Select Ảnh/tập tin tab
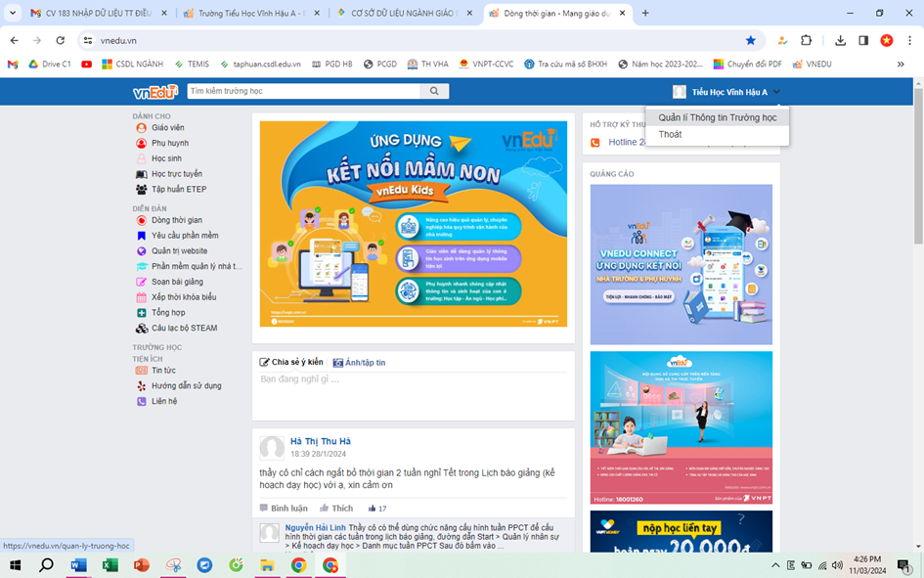Screen dimensions: 924x578 pyautogui.click(x=359, y=363)
